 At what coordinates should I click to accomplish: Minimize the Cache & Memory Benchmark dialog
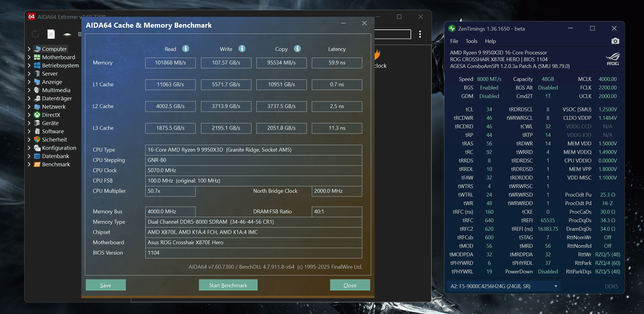point(343,23)
